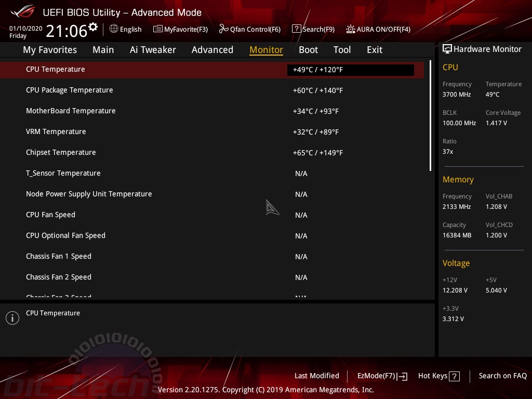Open the My Favorites tab
This screenshot has height=399, width=532.
click(x=50, y=50)
